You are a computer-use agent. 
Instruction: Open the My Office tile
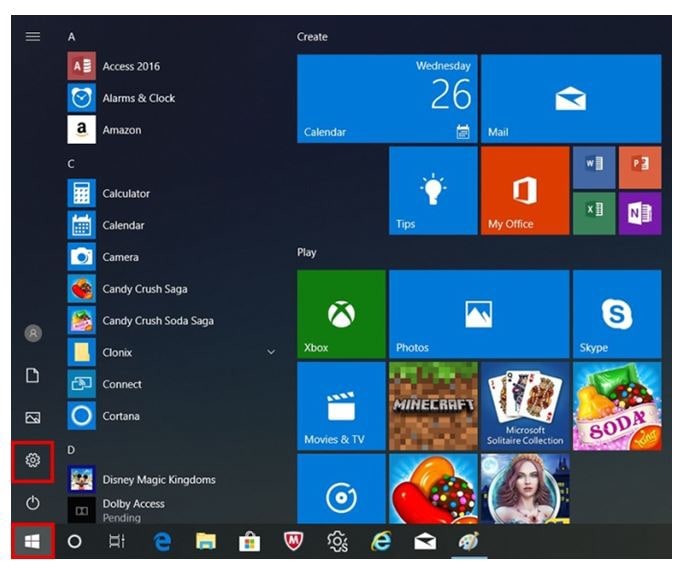click(x=525, y=191)
